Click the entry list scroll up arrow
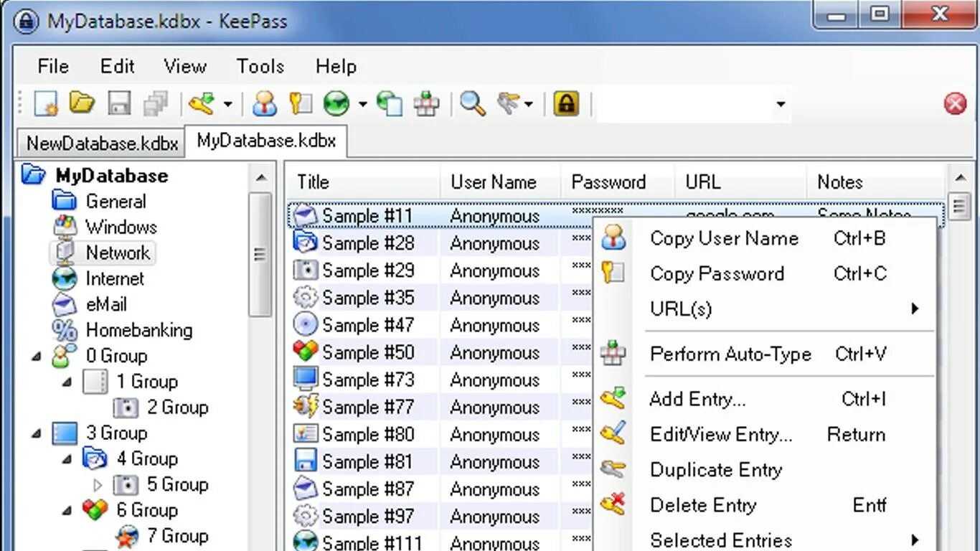The image size is (980, 551). (x=960, y=177)
